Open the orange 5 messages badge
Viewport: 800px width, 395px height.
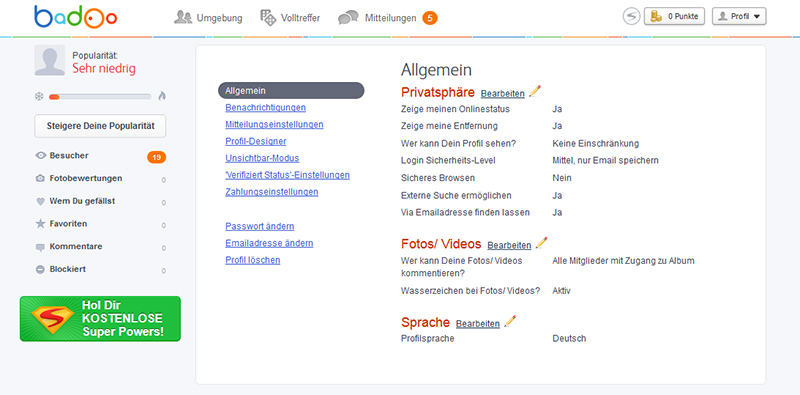(x=430, y=18)
